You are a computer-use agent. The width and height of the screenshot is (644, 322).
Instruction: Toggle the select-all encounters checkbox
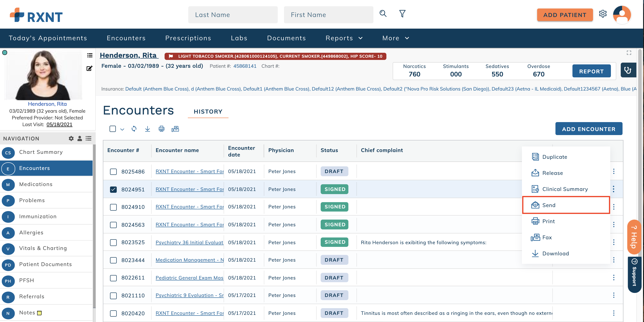pyautogui.click(x=113, y=129)
